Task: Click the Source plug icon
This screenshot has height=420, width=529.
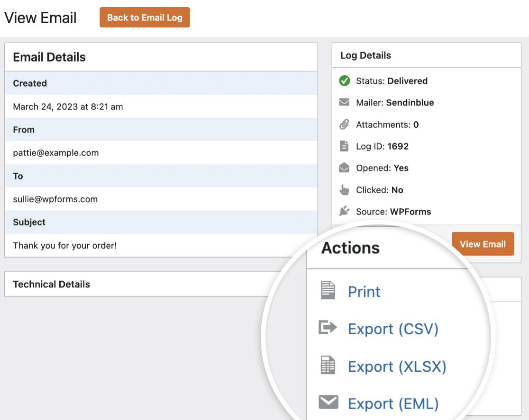Action: coord(344,211)
